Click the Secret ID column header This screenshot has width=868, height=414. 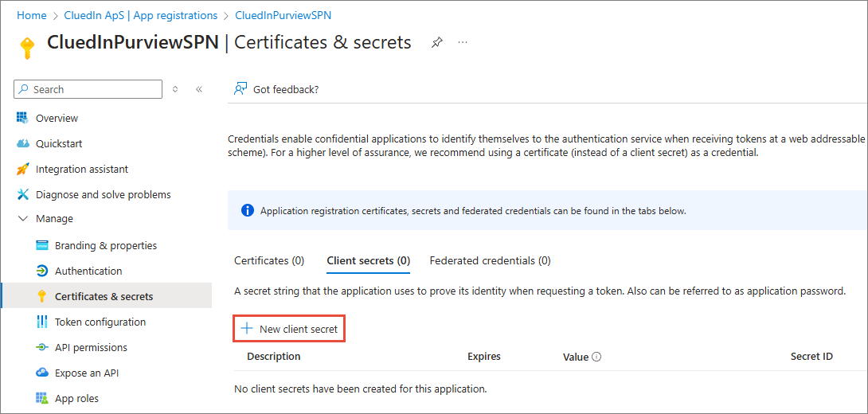[811, 357]
